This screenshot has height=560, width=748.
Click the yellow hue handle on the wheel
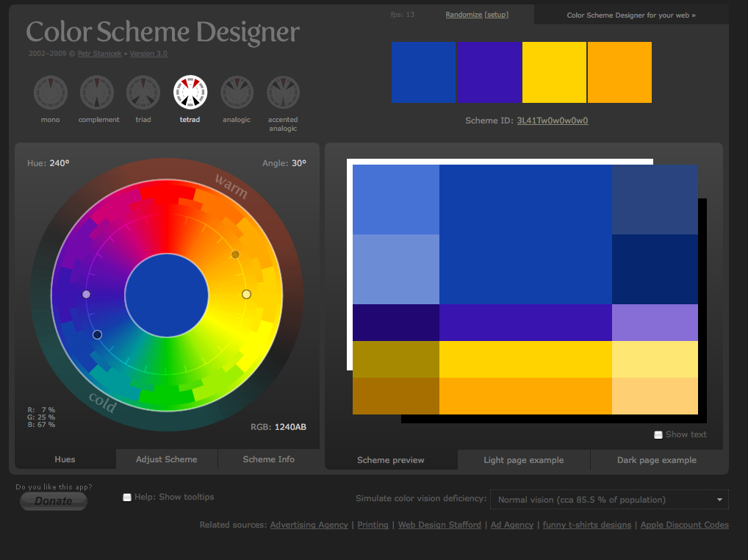coord(246,294)
